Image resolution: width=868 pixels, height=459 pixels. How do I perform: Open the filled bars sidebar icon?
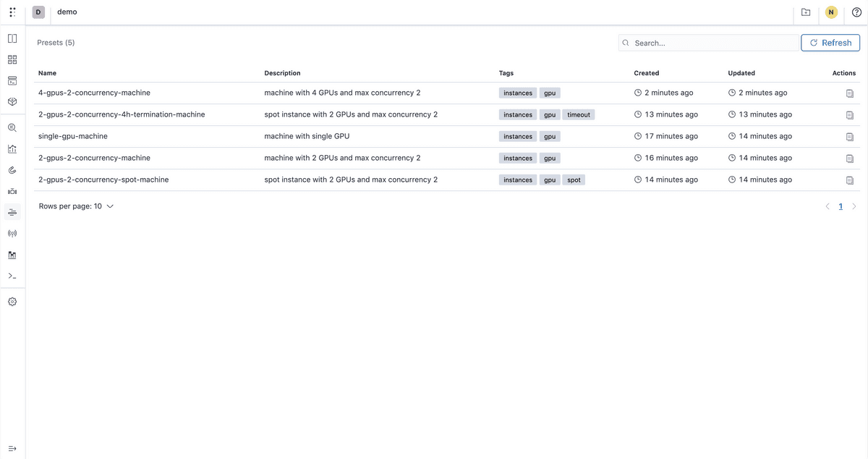pyautogui.click(x=12, y=255)
